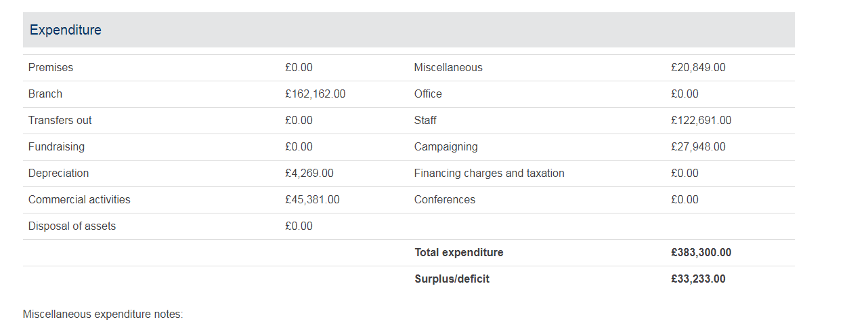
Task: Select the Commercial activities amount £45,381.00
Action: coord(312,200)
